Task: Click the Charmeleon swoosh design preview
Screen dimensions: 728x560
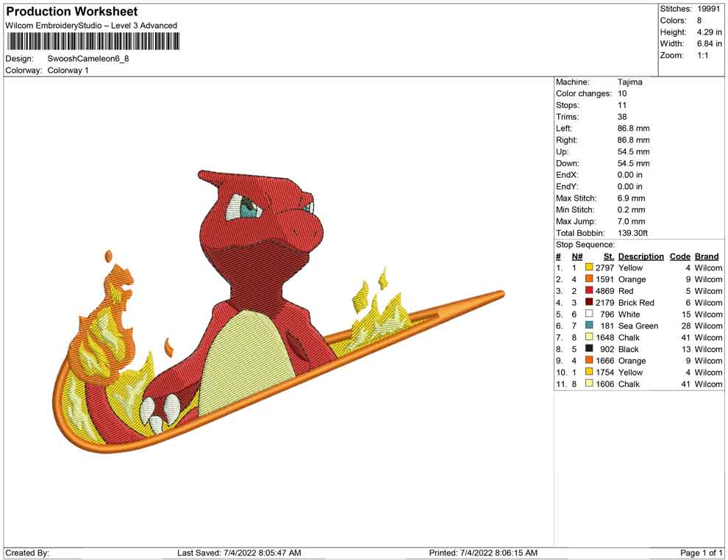Action: [x=278, y=311]
